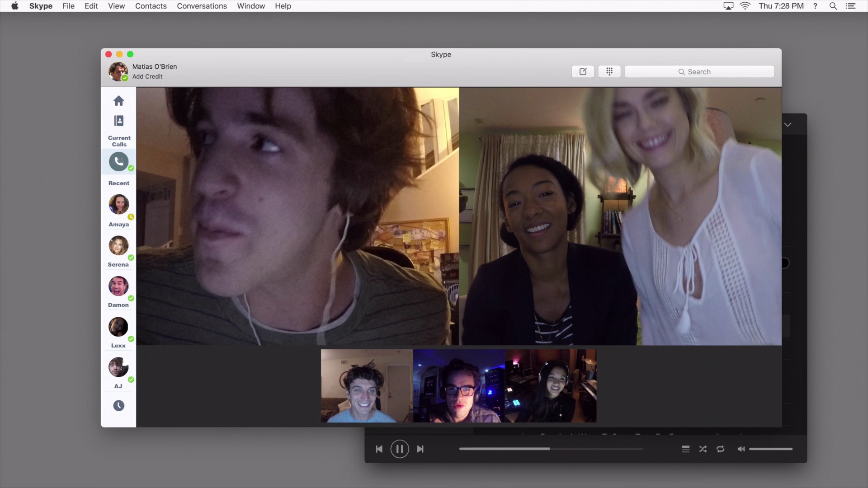This screenshot has height=488, width=868.
Task: Open the playlist list icon in player
Action: click(685, 449)
